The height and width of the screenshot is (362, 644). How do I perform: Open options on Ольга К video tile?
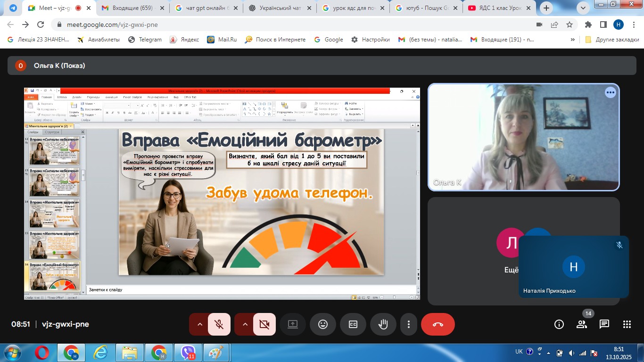(611, 93)
